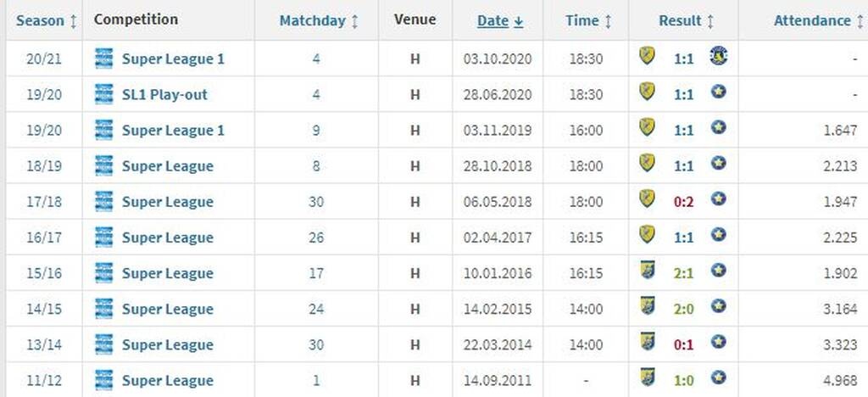Open the 2:1 match report link
Viewport: 868px width, 397px height.
[x=683, y=273]
